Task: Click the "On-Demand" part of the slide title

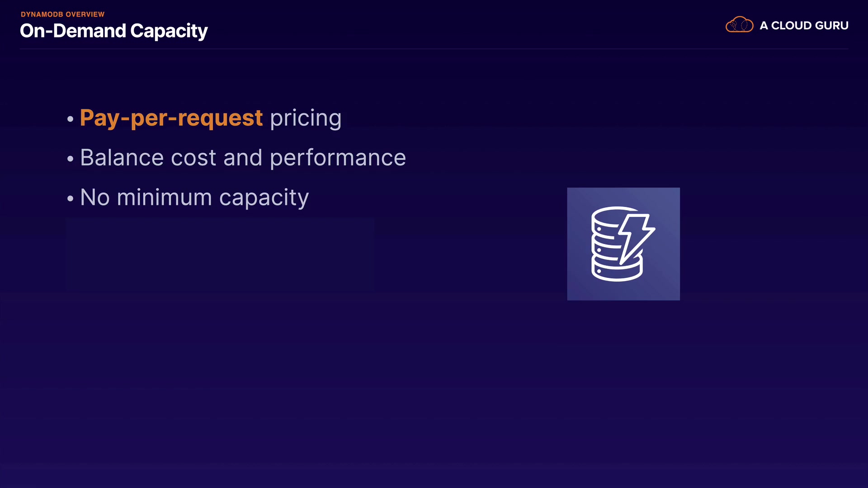Action: click(x=73, y=31)
